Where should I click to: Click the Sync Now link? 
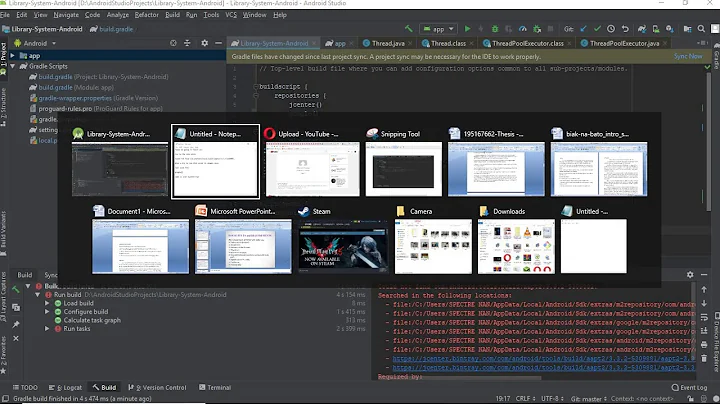(x=688, y=56)
